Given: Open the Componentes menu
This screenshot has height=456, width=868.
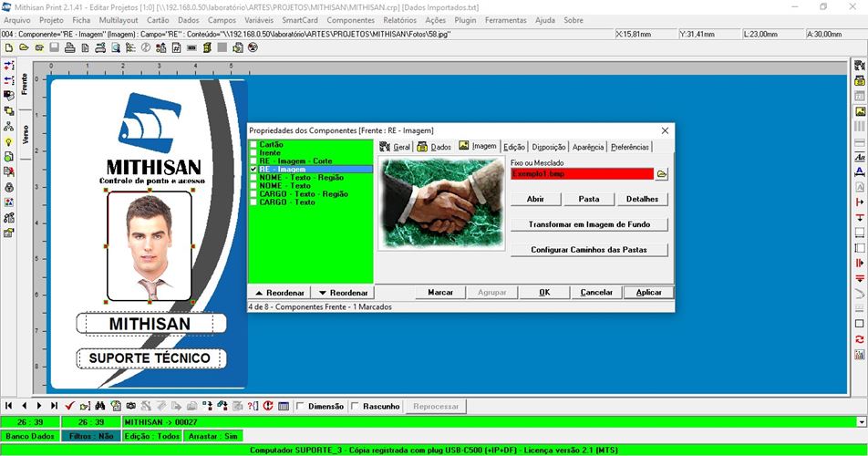Looking at the screenshot, I should [350, 20].
